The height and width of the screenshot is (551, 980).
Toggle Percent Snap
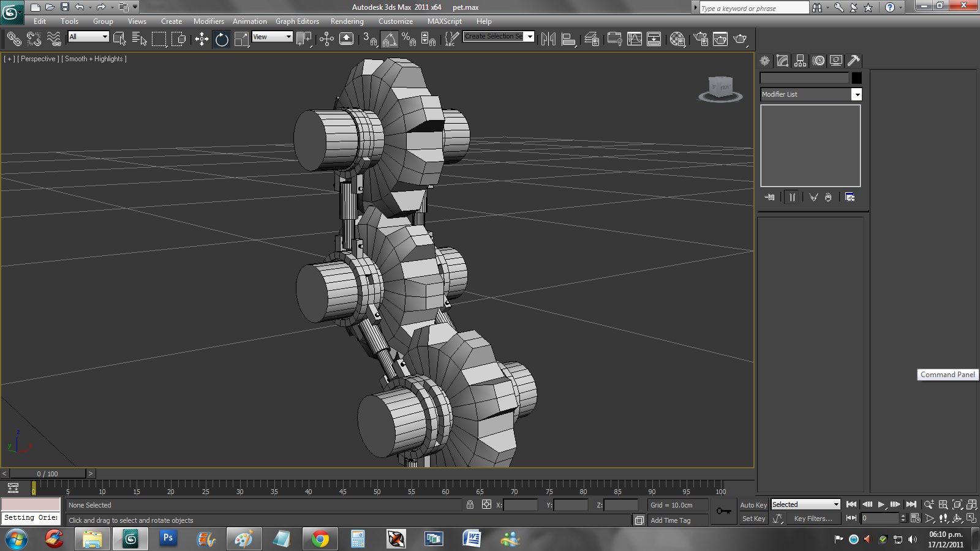click(x=409, y=39)
